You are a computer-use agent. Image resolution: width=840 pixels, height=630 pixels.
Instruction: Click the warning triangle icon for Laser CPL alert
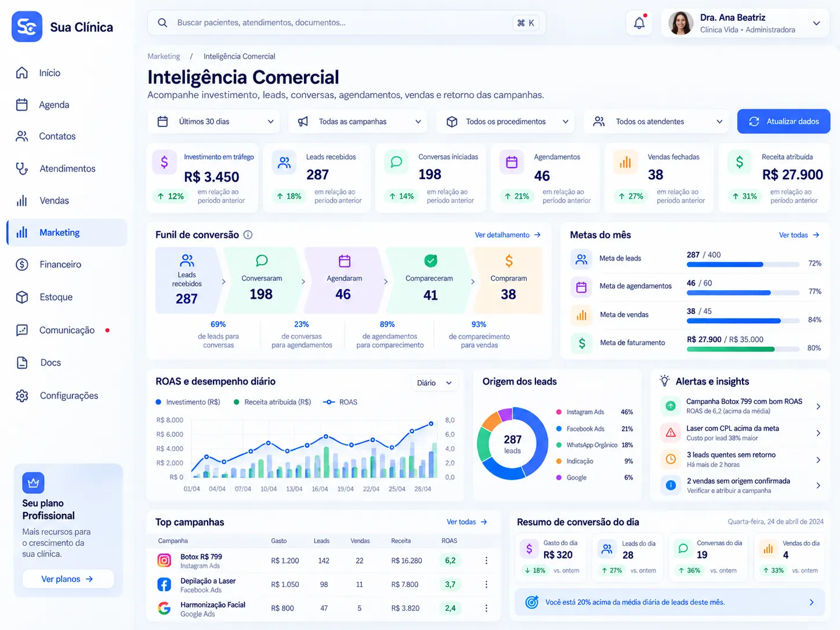671,433
